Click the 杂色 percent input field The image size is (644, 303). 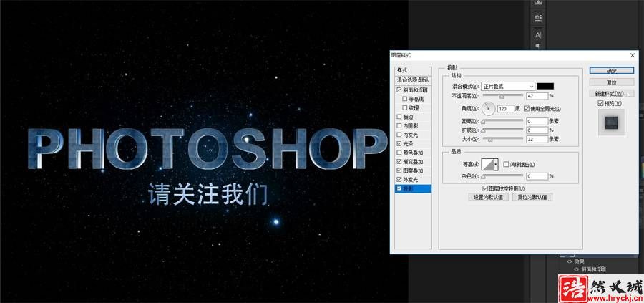point(537,176)
